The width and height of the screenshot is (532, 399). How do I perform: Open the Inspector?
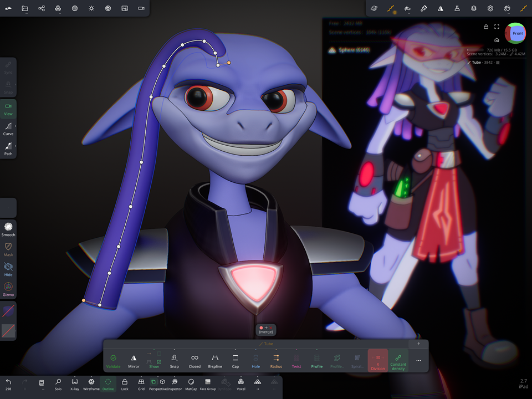tap(175, 385)
